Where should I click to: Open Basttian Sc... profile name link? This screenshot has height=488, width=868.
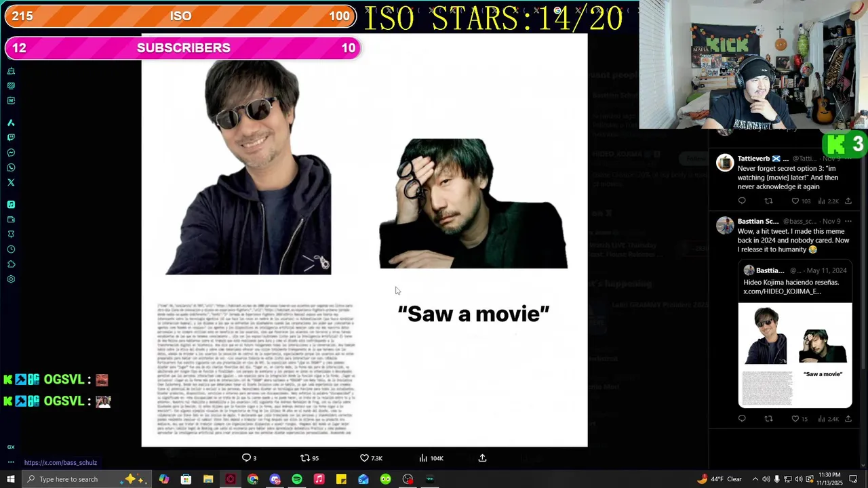(758, 221)
